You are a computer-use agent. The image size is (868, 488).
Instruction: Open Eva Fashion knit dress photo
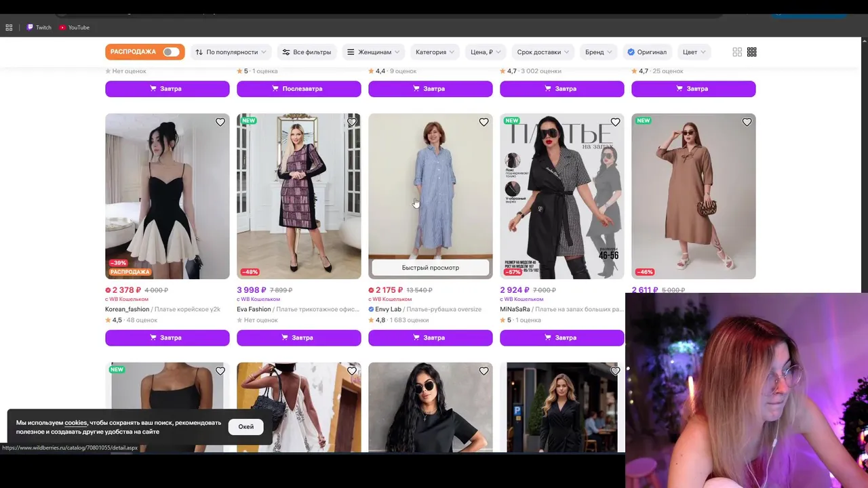pyautogui.click(x=299, y=196)
